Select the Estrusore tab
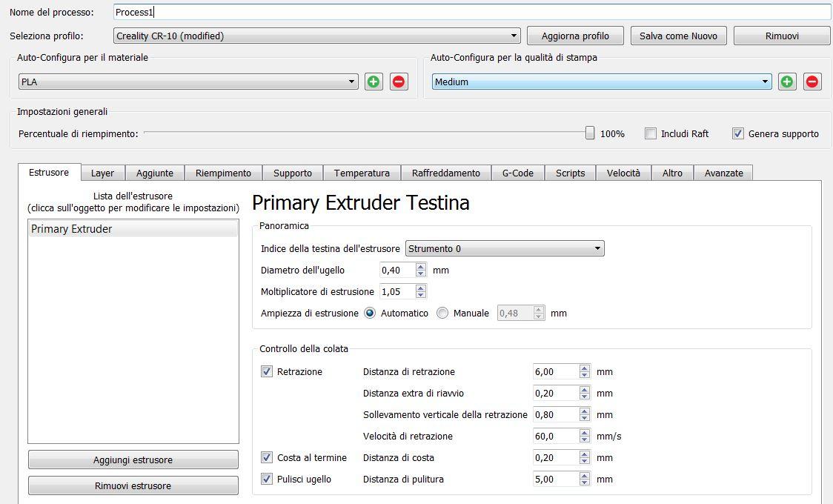The height and width of the screenshot is (504, 833). (x=49, y=173)
